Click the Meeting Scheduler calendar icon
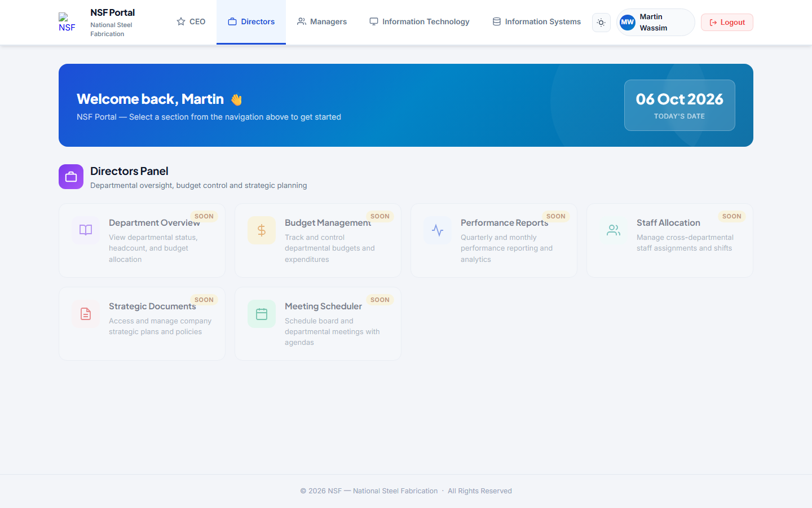 [x=262, y=314]
